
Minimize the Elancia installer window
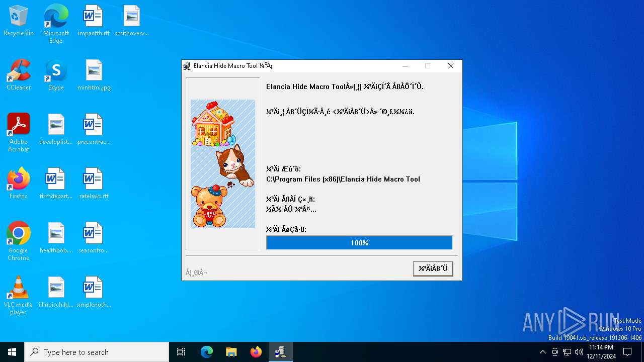click(405, 66)
